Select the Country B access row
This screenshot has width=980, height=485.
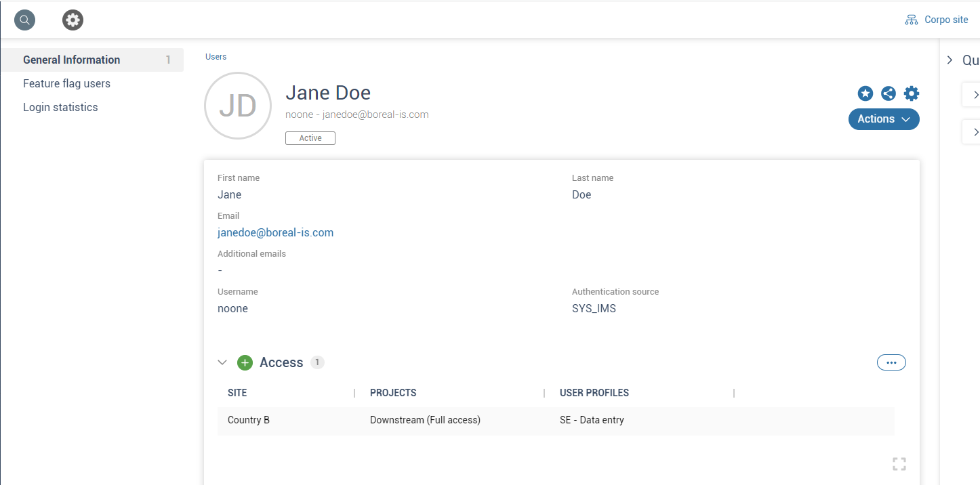pyautogui.click(x=249, y=420)
